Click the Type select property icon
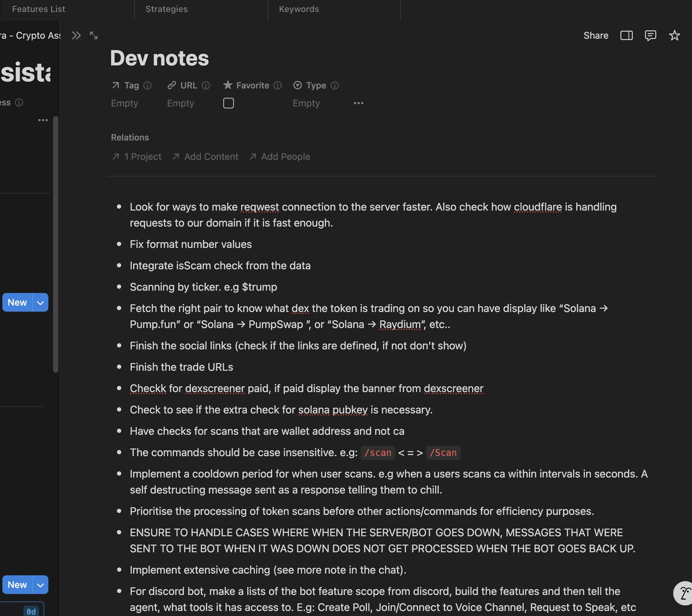692x616 pixels. 298,85
